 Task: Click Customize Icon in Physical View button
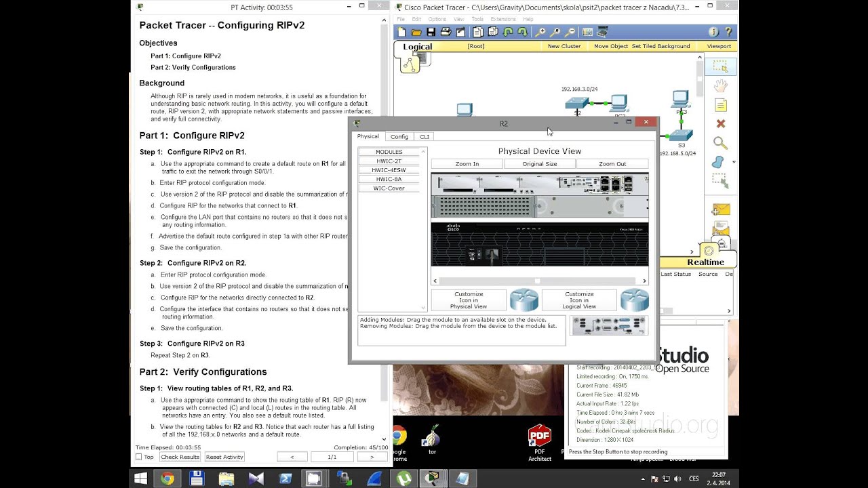pyautogui.click(x=469, y=300)
